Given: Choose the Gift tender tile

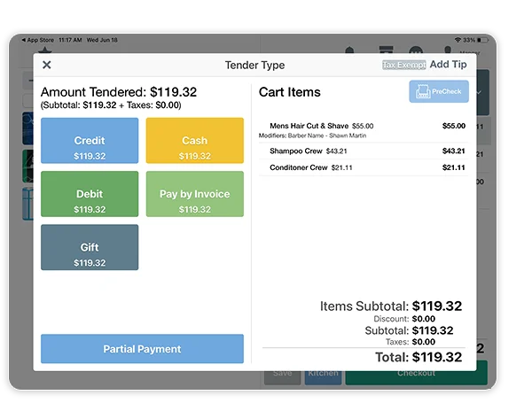Looking at the screenshot, I should pos(90,247).
